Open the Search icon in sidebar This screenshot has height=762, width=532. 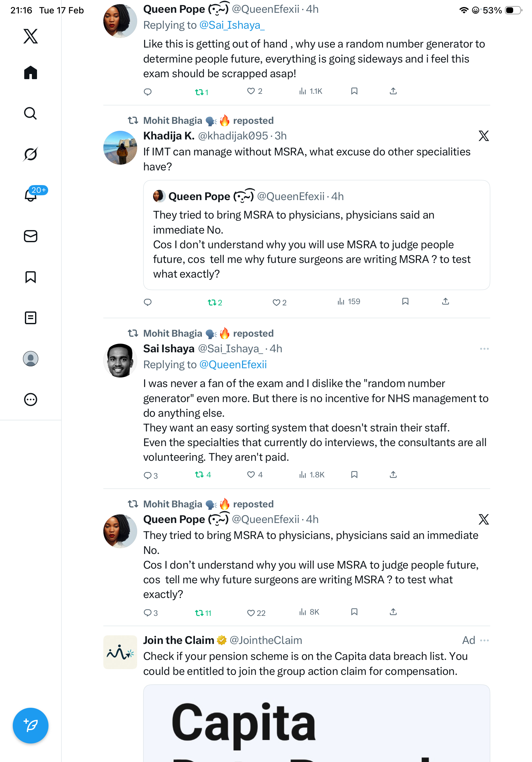coord(31,114)
